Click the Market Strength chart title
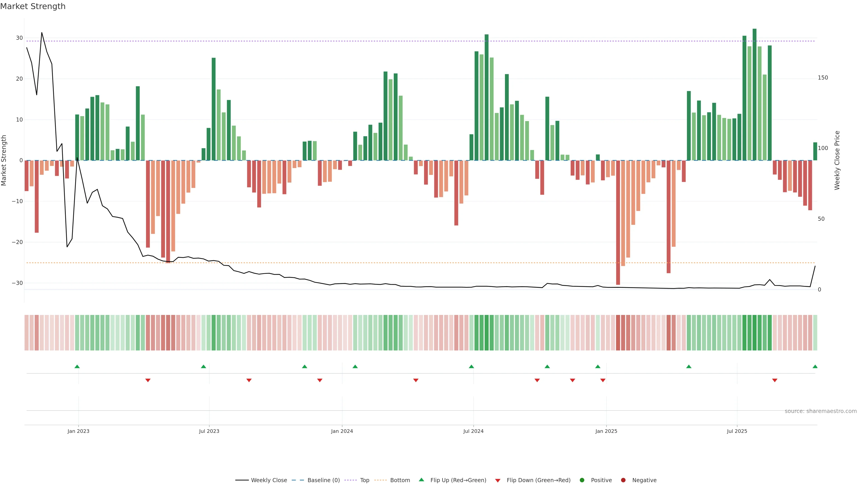Viewport: 868px width, 488px height. (x=33, y=6)
